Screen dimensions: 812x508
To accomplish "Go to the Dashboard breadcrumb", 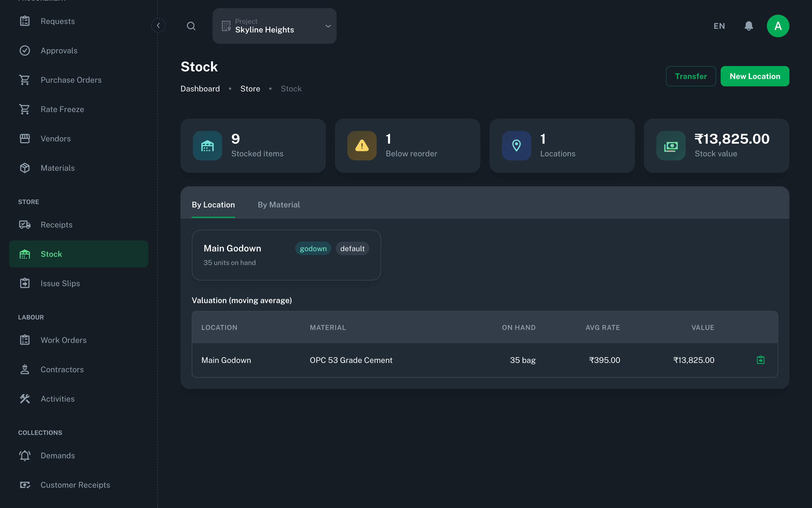I will tap(200, 89).
